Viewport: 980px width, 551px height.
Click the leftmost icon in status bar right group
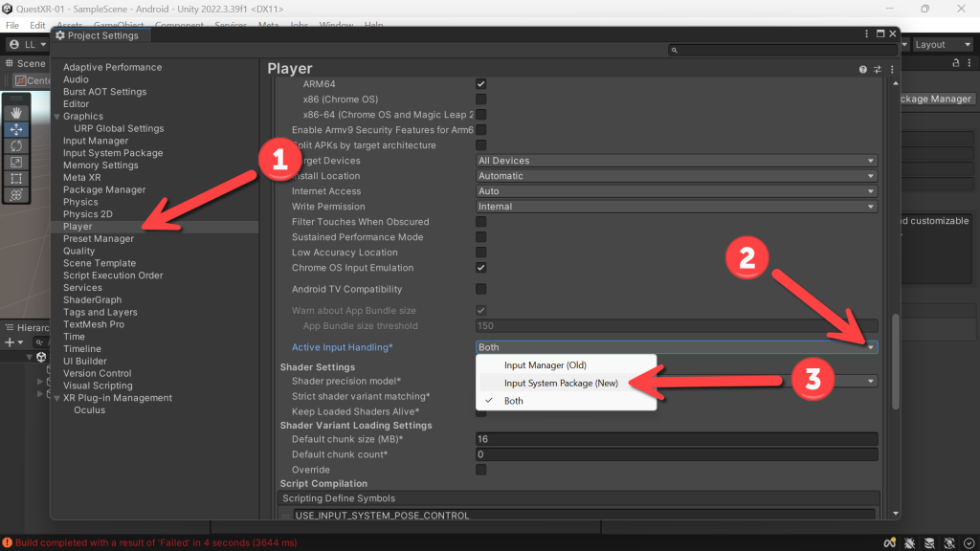[x=889, y=543]
